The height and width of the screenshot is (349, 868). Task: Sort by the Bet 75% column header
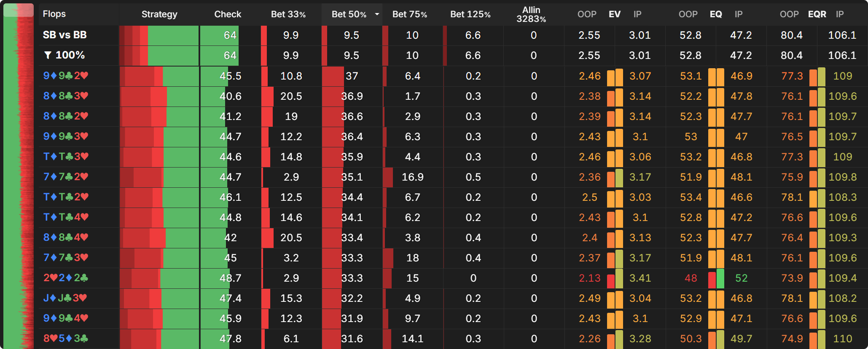tap(410, 14)
